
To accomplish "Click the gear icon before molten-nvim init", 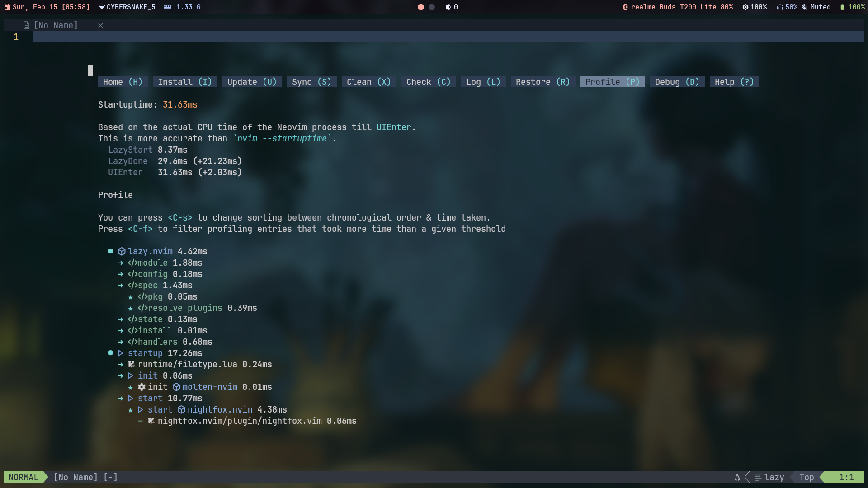I will (x=141, y=387).
